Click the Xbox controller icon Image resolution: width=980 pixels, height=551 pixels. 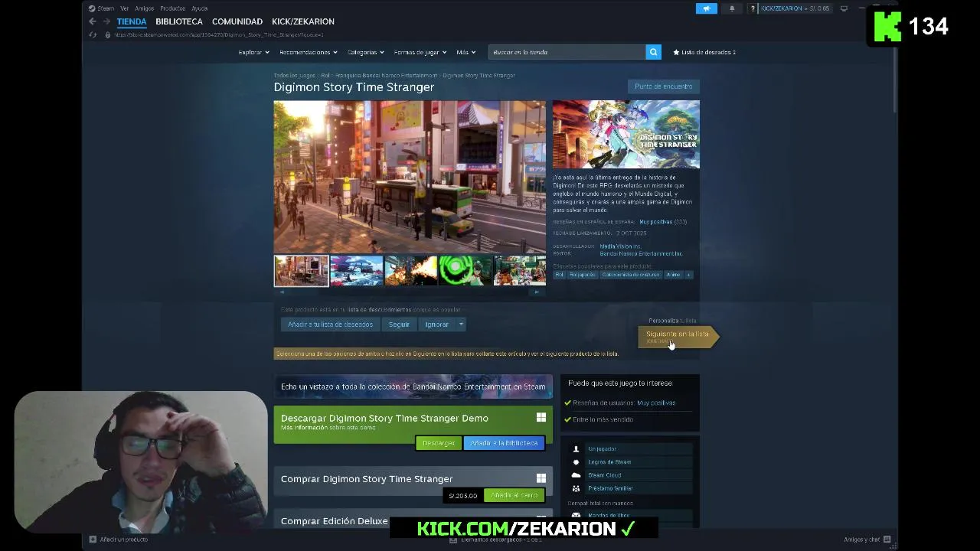coord(576,516)
